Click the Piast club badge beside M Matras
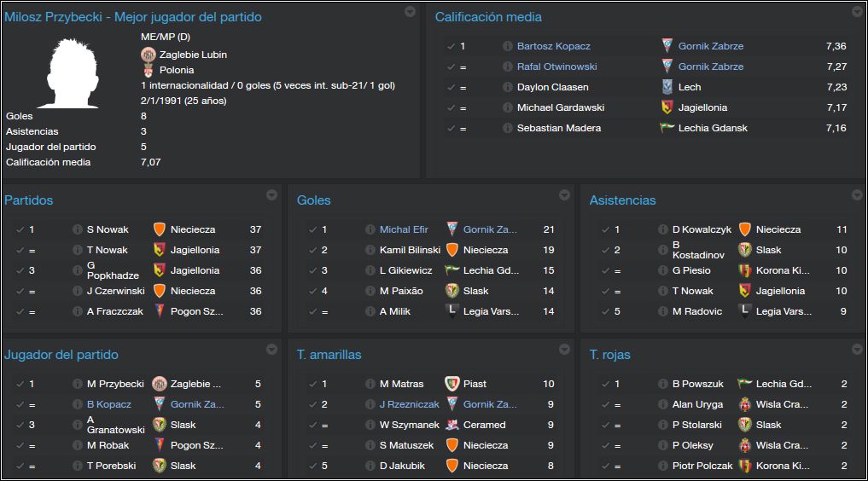This screenshot has height=481, width=868. (452, 384)
